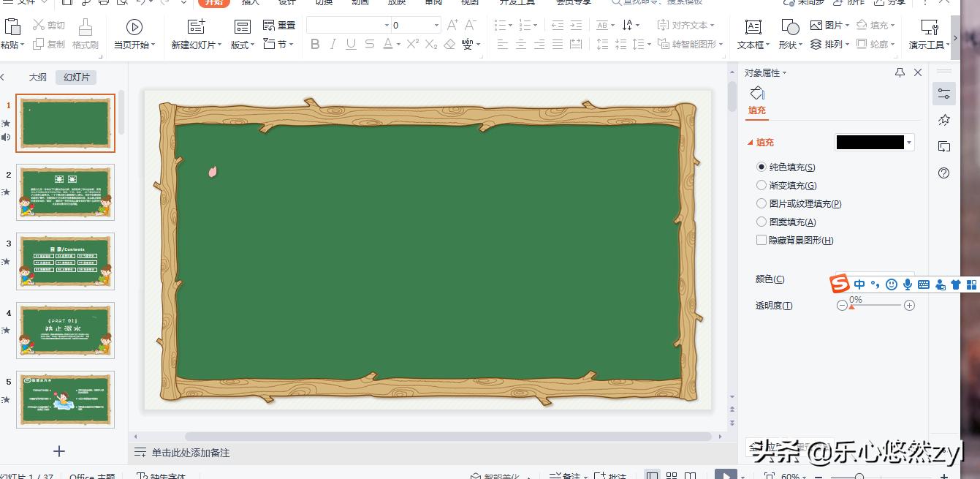The height and width of the screenshot is (479, 980).
Task: Click the Arrange (排列) icon
Action: point(816,45)
